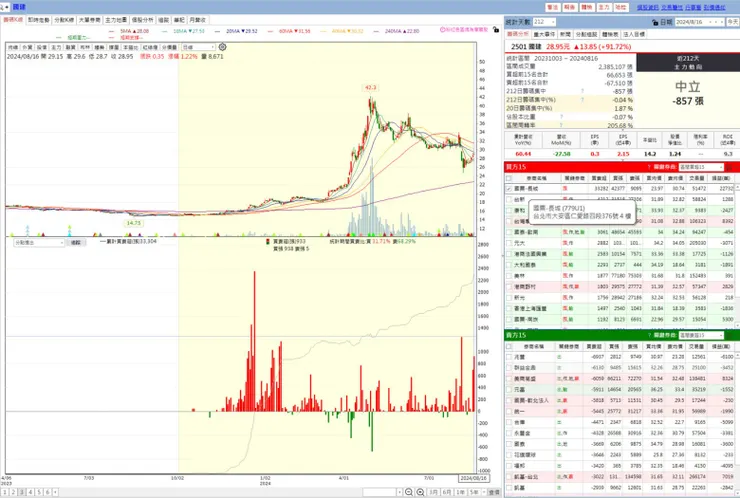Click help icon beside 佔股本比重 row
Viewport: 740px width, 498px height.
click(x=562, y=117)
